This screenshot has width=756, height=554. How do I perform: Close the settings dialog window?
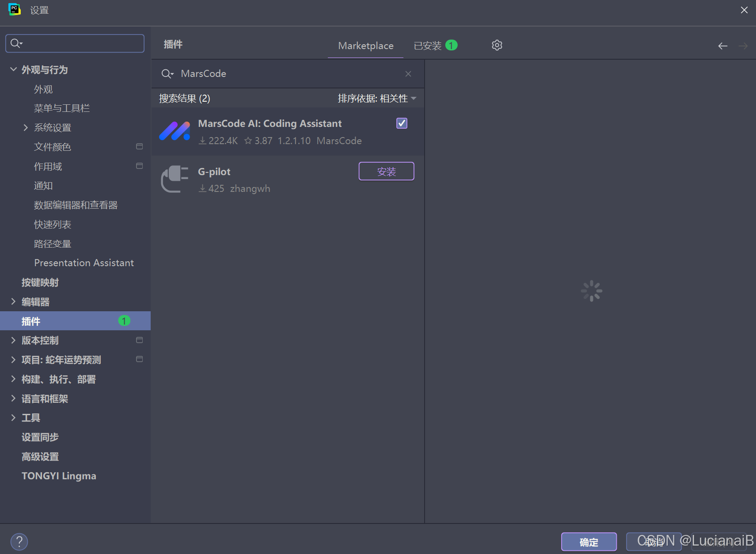click(744, 10)
